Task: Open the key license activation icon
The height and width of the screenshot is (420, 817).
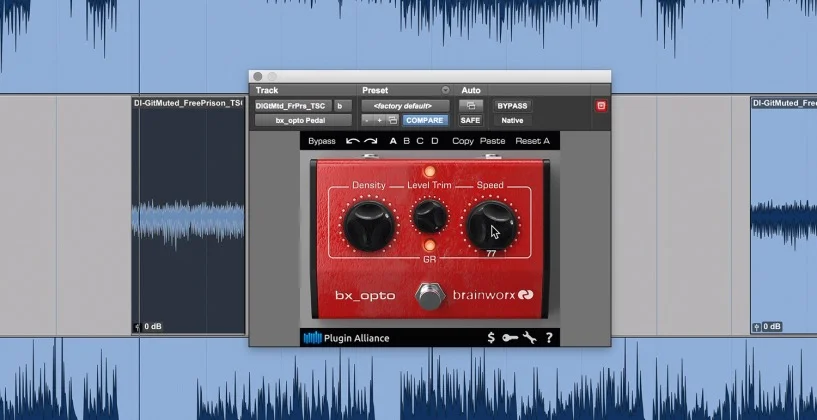Action: pos(510,338)
